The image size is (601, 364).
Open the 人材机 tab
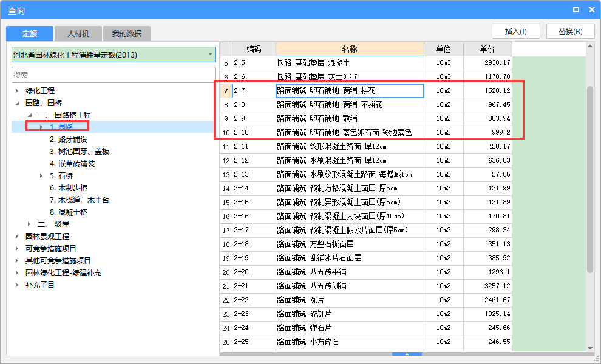pyautogui.click(x=78, y=34)
